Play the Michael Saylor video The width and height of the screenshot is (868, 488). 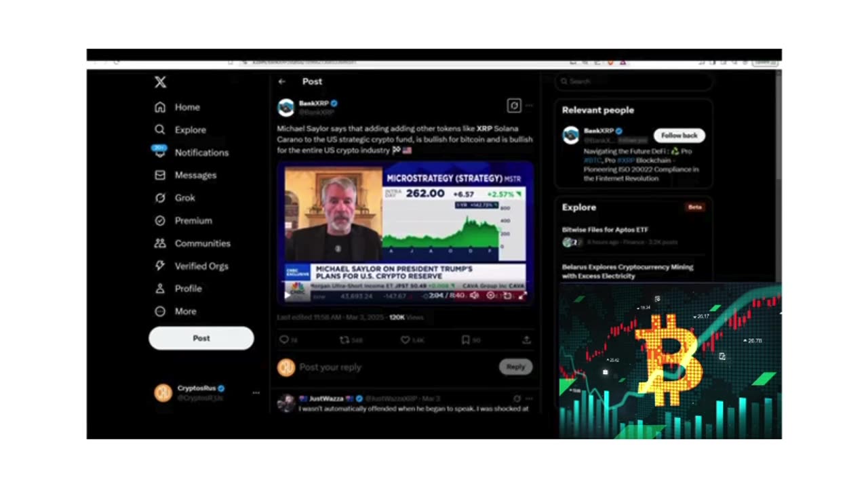(x=288, y=295)
